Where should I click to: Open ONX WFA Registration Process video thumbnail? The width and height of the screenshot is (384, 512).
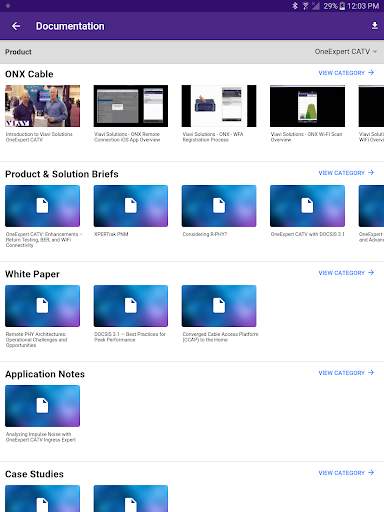coord(219,106)
